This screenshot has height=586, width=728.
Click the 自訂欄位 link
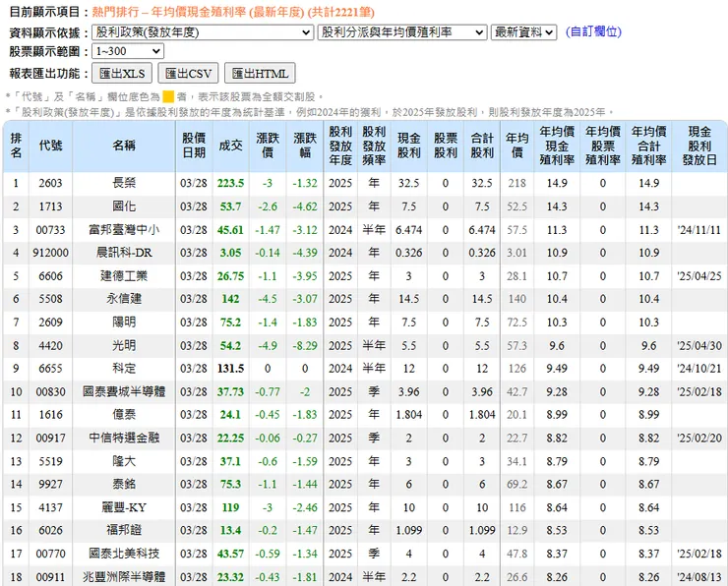(x=593, y=31)
